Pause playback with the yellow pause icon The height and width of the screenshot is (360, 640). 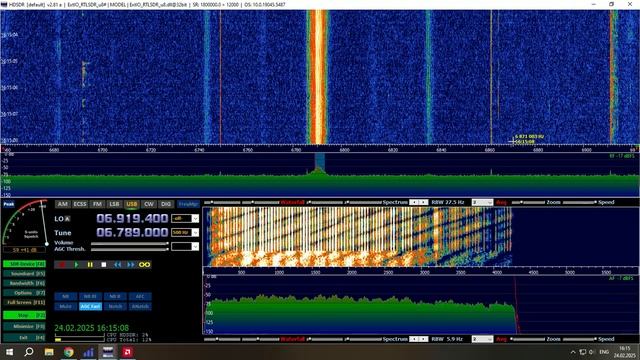coord(90,265)
